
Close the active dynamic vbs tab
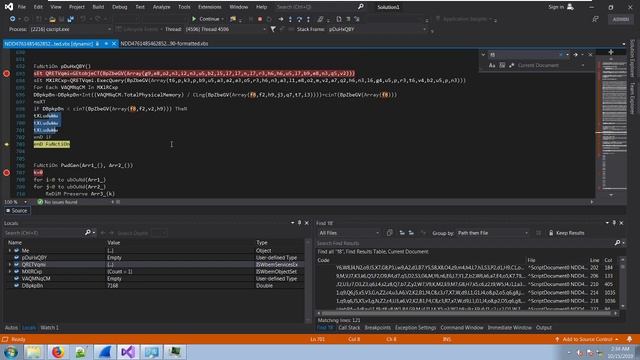point(114,44)
